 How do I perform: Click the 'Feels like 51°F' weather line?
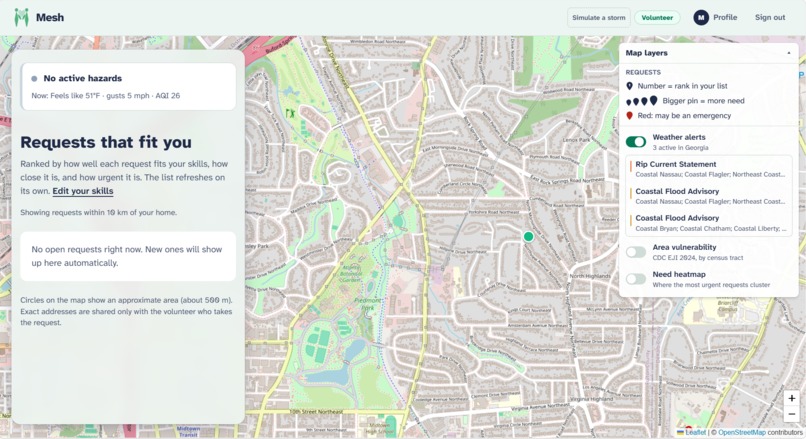[105, 96]
